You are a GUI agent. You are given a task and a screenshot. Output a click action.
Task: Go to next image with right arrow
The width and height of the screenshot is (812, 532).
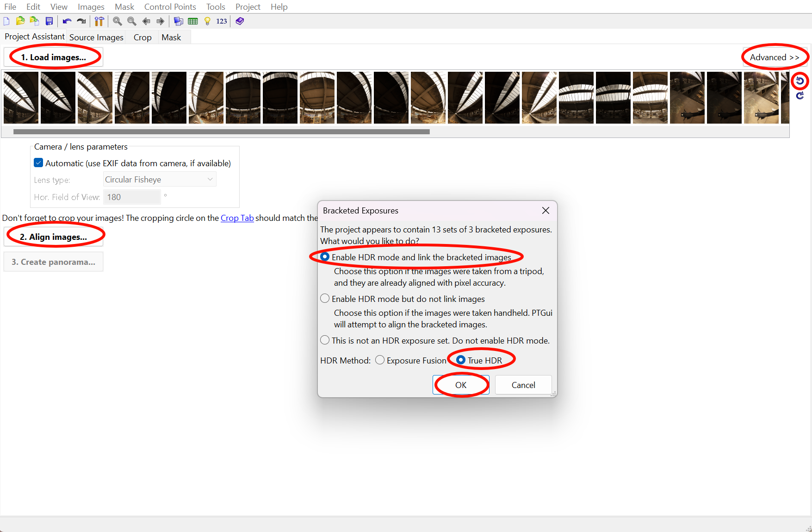point(160,21)
